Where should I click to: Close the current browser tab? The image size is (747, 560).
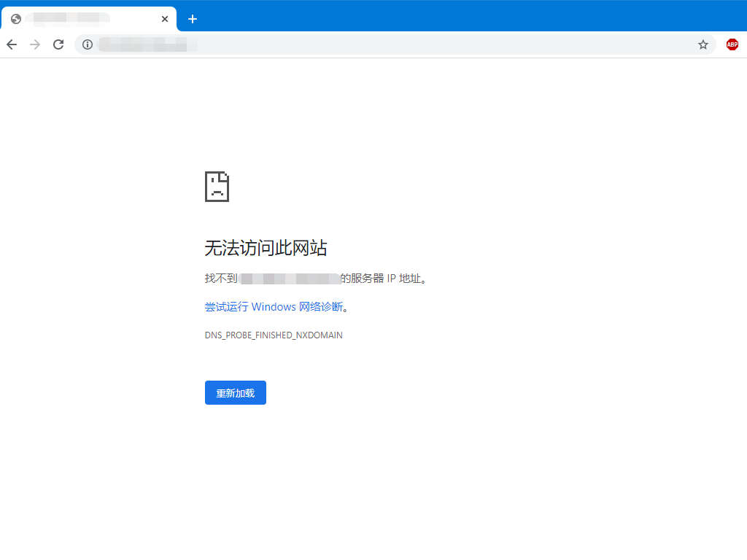pos(165,19)
